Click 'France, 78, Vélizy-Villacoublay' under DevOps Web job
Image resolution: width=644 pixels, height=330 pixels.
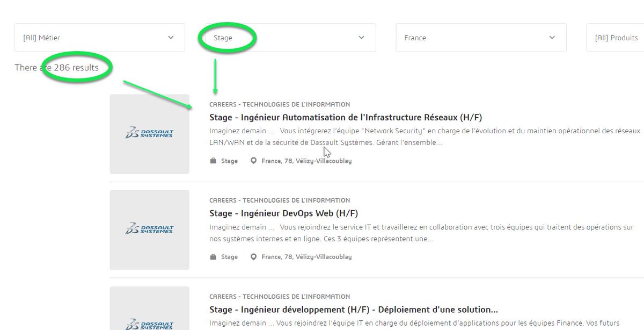(x=306, y=257)
